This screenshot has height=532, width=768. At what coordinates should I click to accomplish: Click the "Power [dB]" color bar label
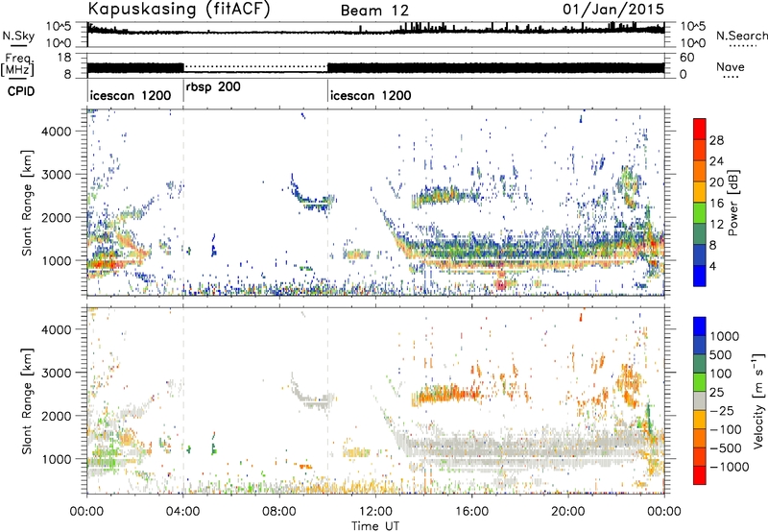click(732, 203)
